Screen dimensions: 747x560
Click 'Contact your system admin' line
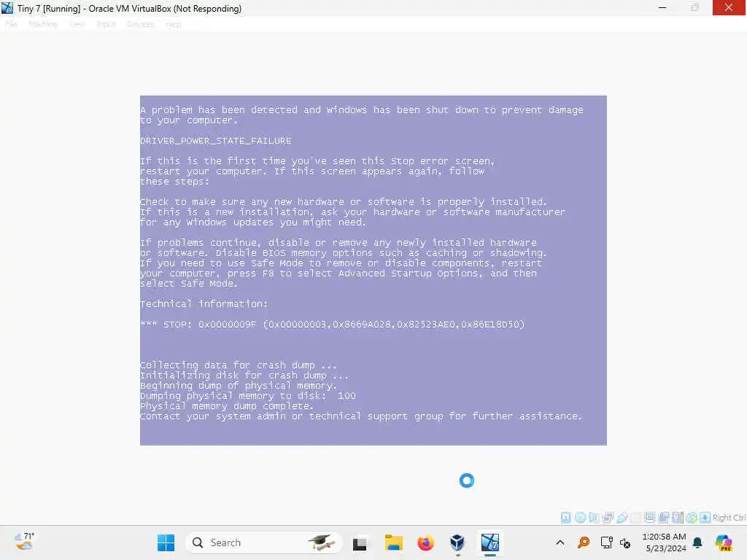point(361,416)
